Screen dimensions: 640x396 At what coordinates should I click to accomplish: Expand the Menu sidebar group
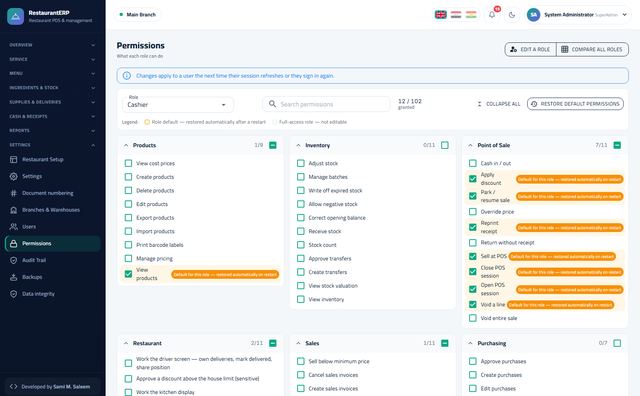[x=52, y=73]
